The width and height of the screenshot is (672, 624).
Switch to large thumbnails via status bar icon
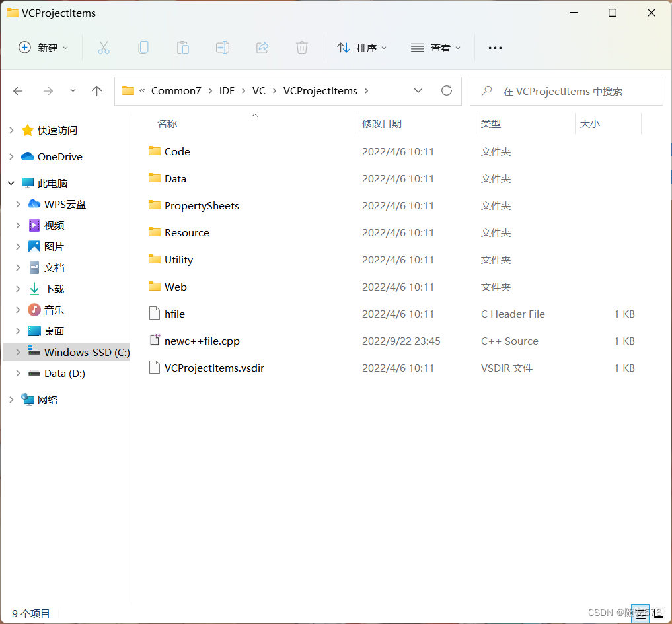(657, 613)
